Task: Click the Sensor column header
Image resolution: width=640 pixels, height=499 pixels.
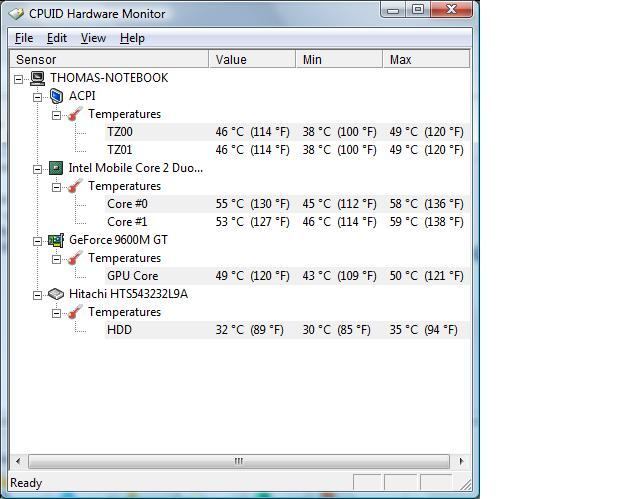Action: coord(109,60)
